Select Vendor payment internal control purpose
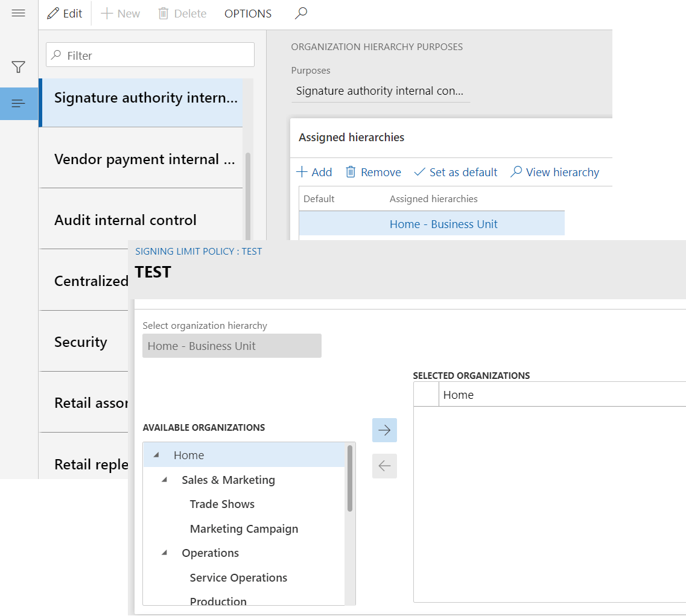The height and width of the screenshot is (616, 686). (144, 159)
